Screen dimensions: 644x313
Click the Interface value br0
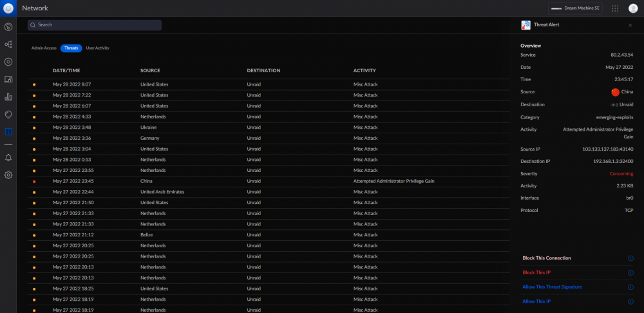pos(630,198)
